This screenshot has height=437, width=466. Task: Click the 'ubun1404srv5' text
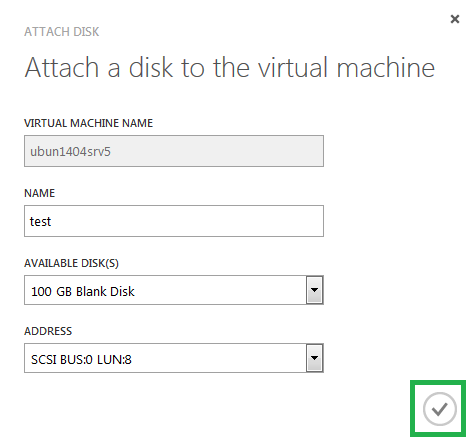click(x=70, y=152)
